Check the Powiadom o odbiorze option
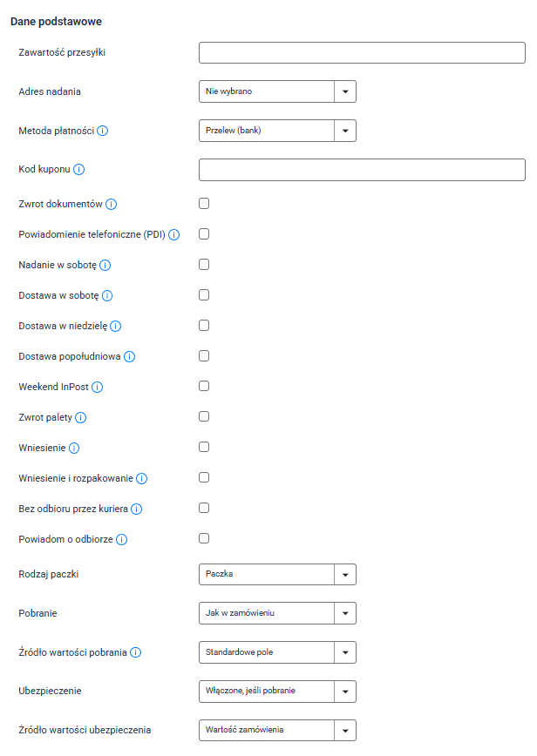 click(204, 538)
